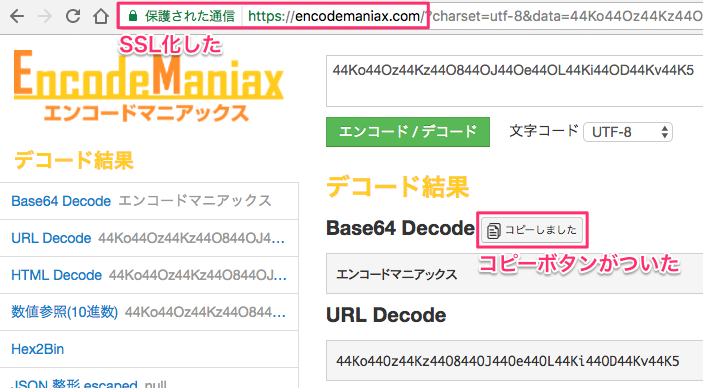This screenshot has height=388, width=703.
Task: Click the browser forward arrow
Action: click(x=44, y=16)
